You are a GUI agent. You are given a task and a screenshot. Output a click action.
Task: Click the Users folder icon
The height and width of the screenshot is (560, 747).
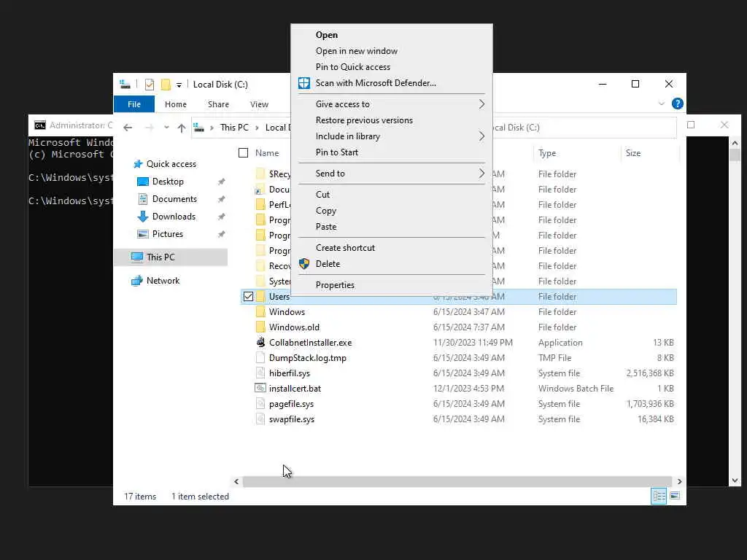260,297
